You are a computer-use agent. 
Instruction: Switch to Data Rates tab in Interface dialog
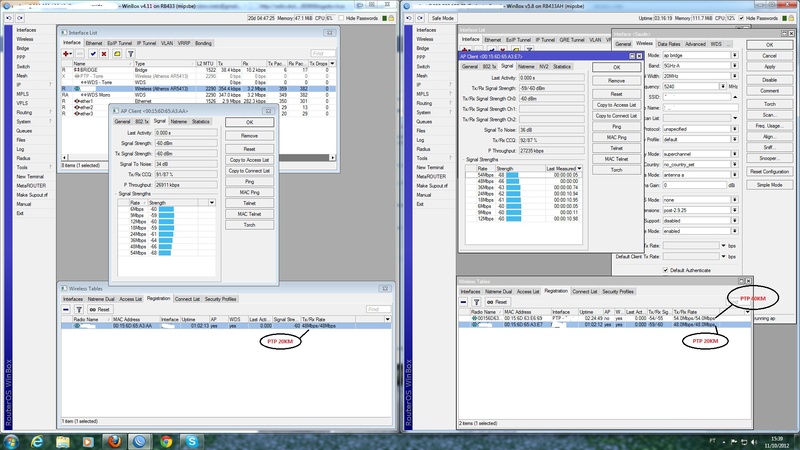tap(668, 44)
